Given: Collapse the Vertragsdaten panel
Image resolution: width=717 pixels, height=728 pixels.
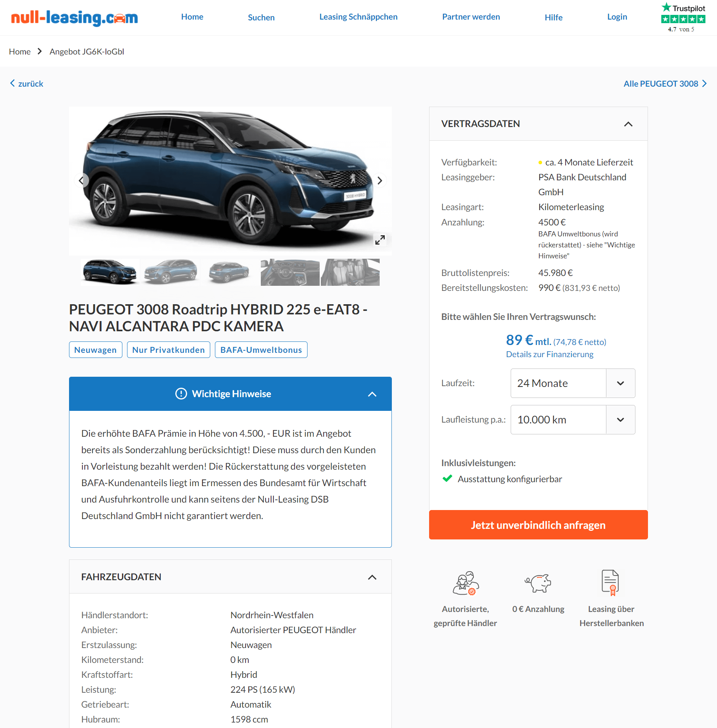Looking at the screenshot, I should click(x=628, y=124).
